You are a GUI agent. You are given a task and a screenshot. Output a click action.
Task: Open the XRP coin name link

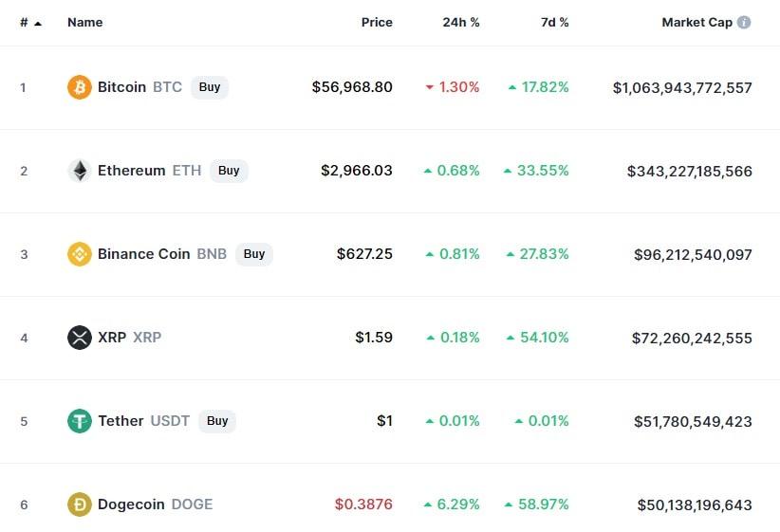112,338
